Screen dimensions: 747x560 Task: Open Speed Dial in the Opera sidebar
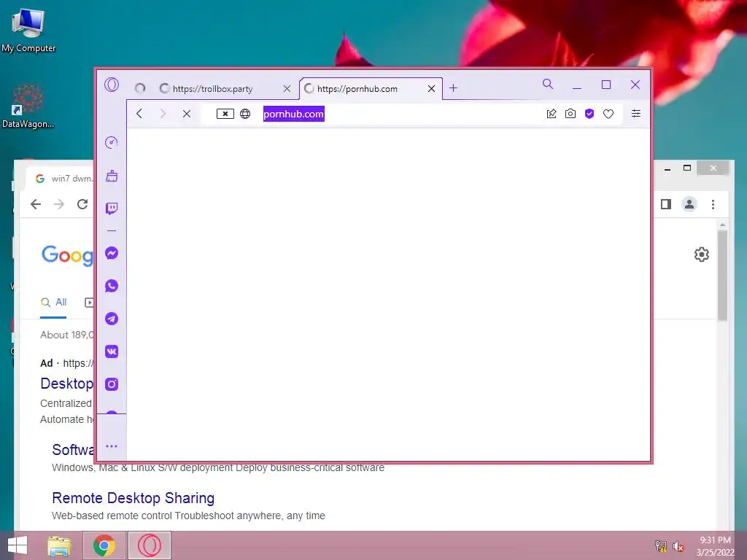click(112, 142)
